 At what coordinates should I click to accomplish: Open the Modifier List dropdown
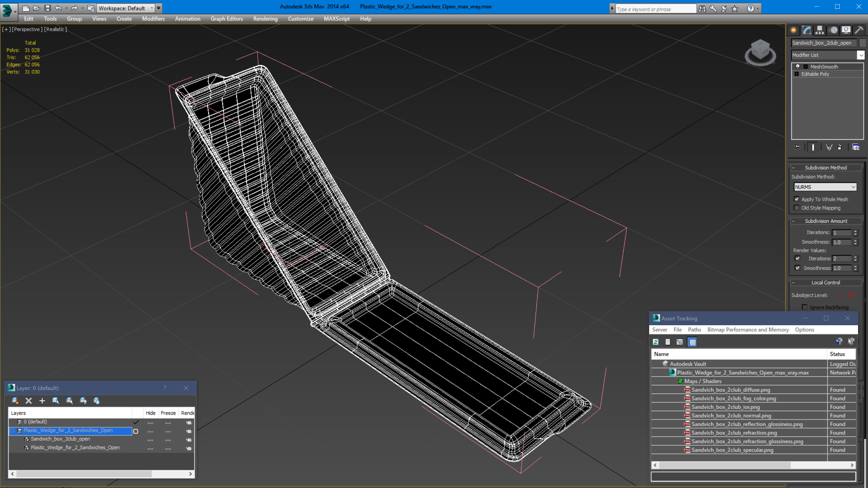(860, 55)
